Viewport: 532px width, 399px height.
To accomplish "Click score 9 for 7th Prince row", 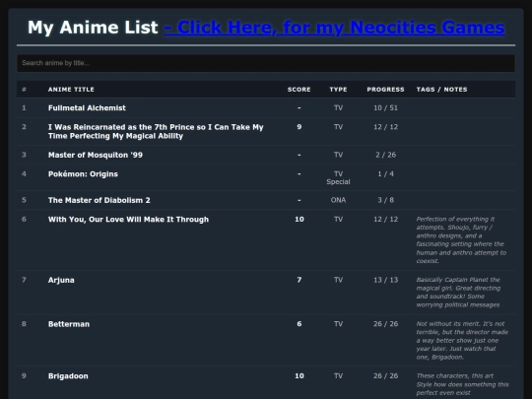I will [x=299, y=127].
